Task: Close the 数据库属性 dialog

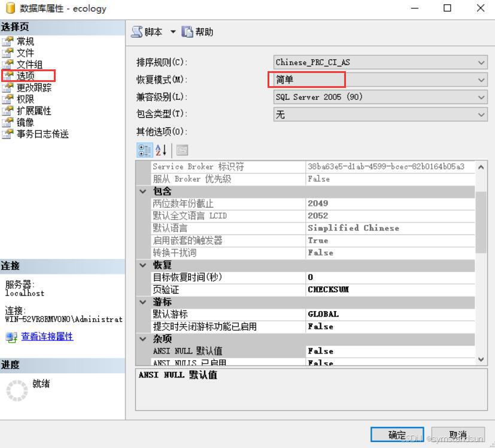Action: tap(481, 8)
